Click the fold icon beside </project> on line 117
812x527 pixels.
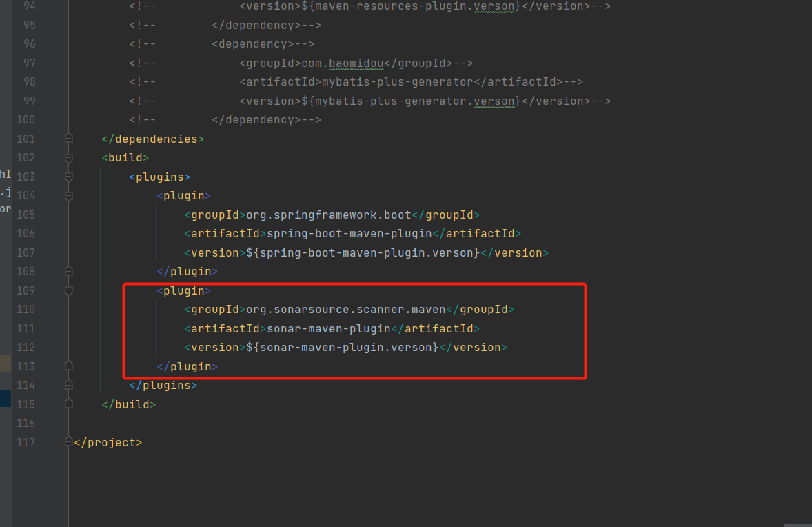tap(68, 441)
